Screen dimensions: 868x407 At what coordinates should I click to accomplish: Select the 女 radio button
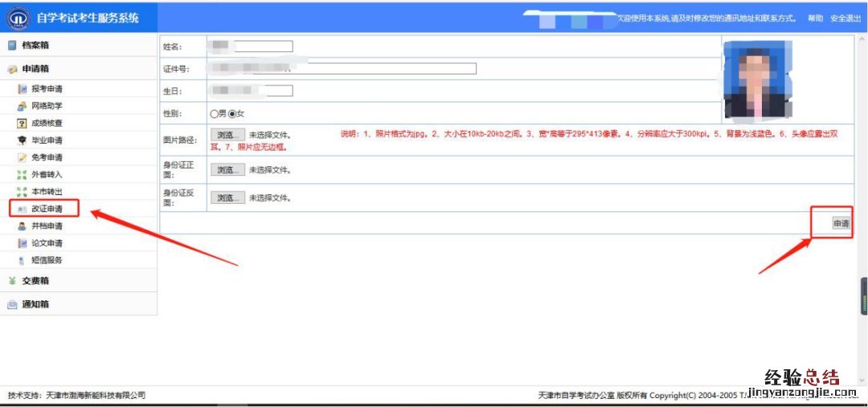coord(232,114)
